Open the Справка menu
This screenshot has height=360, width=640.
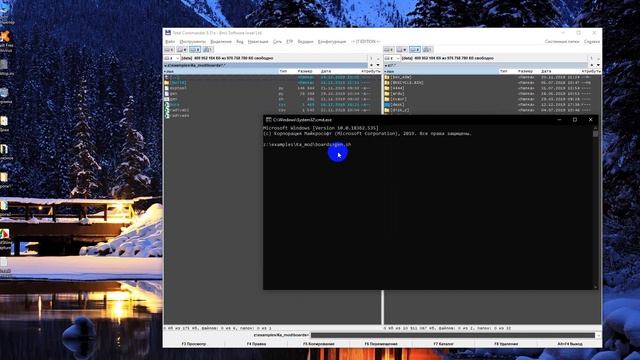tap(591, 42)
